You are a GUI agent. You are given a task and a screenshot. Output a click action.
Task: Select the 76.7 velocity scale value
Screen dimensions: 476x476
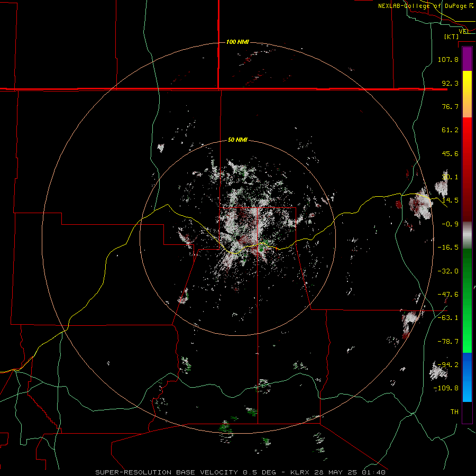(450, 106)
